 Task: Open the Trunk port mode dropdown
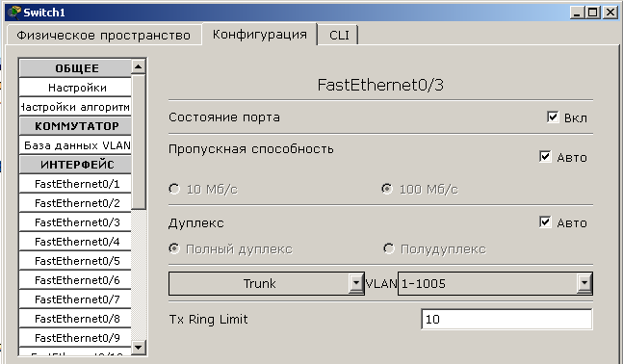coord(266,283)
